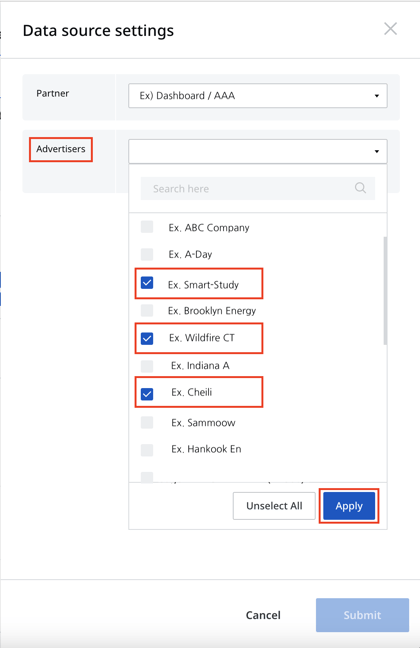The image size is (420, 648).
Task: Focus the Search here input field
Action: [x=258, y=188]
